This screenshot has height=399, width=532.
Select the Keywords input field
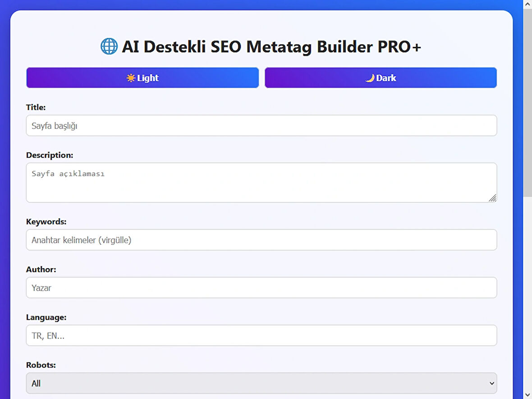click(x=261, y=240)
